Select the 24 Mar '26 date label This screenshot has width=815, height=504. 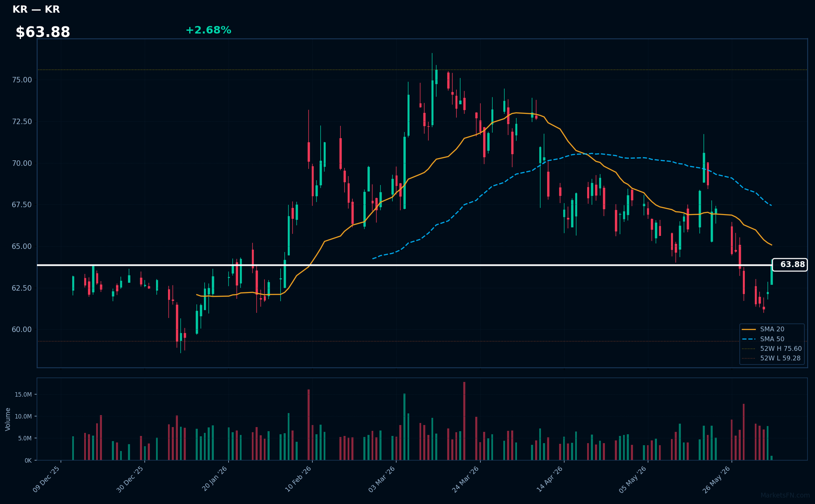(466, 479)
